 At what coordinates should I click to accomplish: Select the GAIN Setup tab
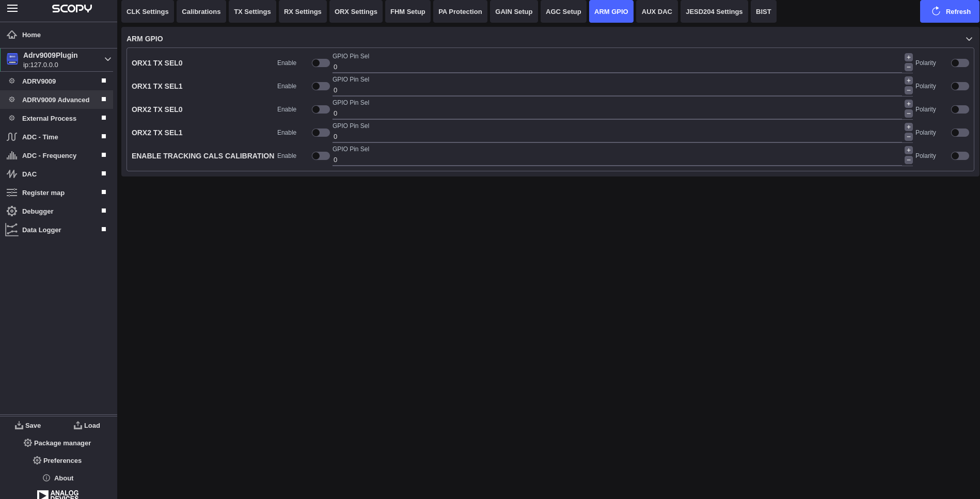(x=514, y=11)
